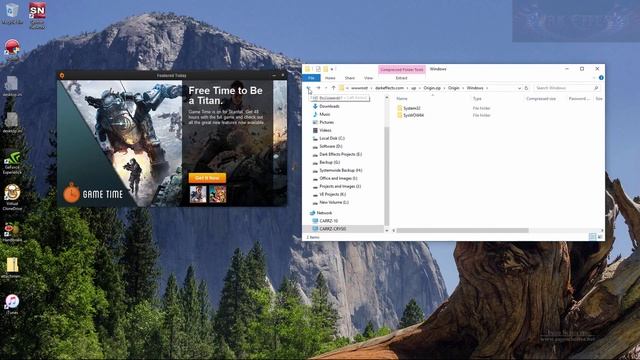The width and height of the screenshot is (640, 360).
Task: Click the Get It Now button in Origin
Action: tap(207, 178)
